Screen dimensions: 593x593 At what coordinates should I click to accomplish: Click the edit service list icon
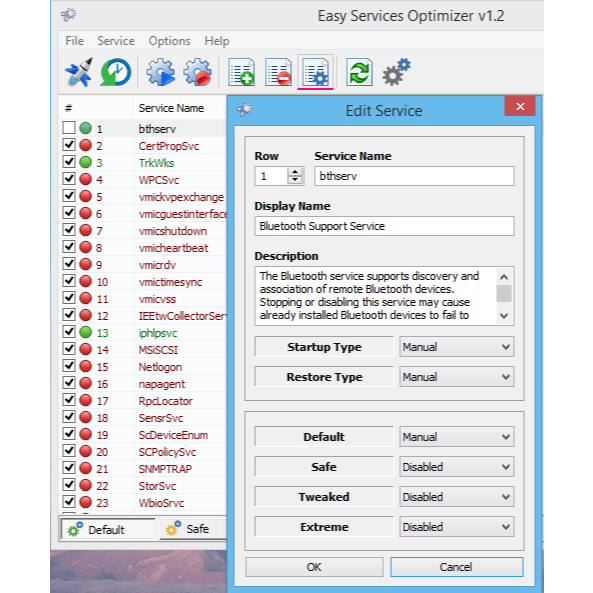[315, 72]
